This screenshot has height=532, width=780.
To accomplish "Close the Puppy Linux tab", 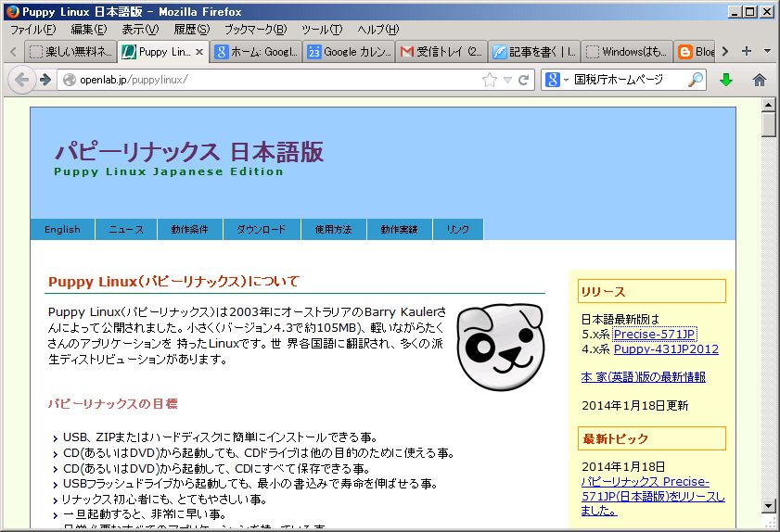I will 199,52.
